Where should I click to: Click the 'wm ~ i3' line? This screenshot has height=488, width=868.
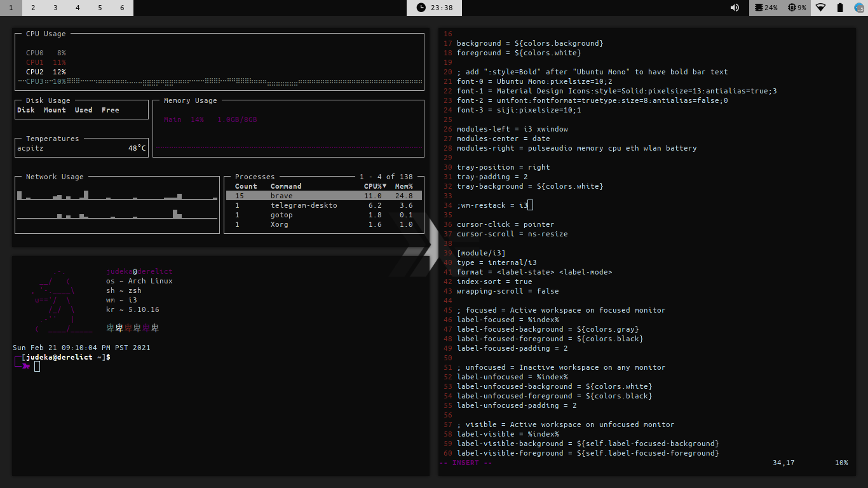click(121, 300)
